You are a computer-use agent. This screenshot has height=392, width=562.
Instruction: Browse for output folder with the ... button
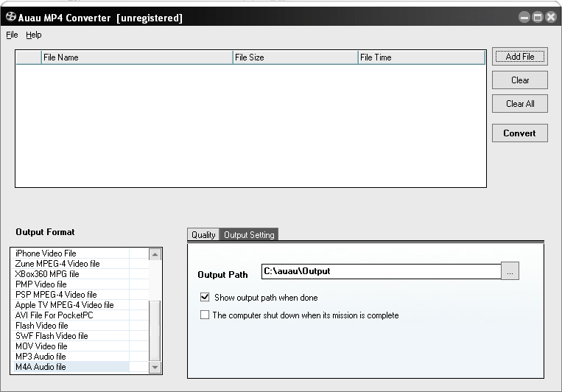[510, 271]
